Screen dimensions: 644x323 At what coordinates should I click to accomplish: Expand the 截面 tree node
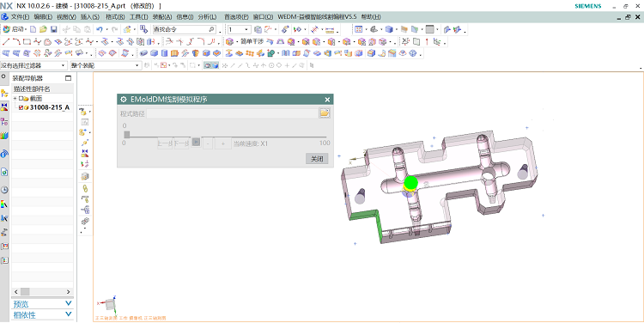15,99
